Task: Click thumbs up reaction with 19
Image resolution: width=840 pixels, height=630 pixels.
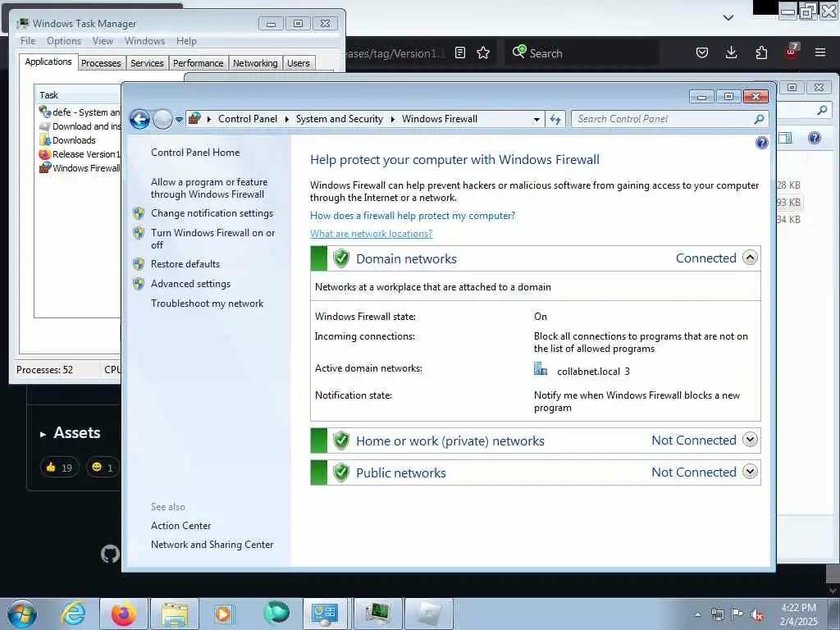Action: click(59, 467)
